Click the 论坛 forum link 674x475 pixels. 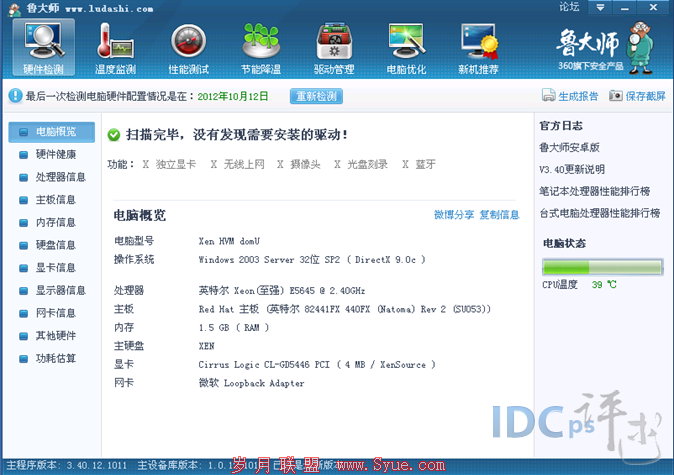(569, 7)
